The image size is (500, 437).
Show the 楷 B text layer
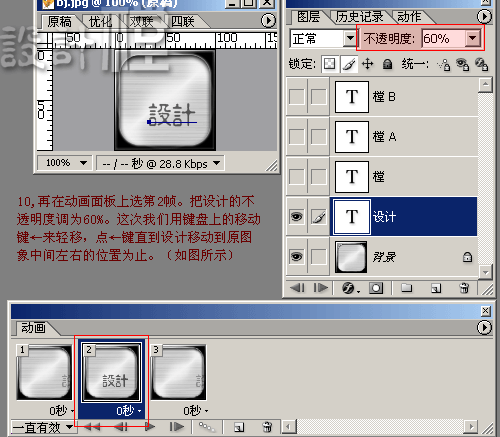pos(296,97)
